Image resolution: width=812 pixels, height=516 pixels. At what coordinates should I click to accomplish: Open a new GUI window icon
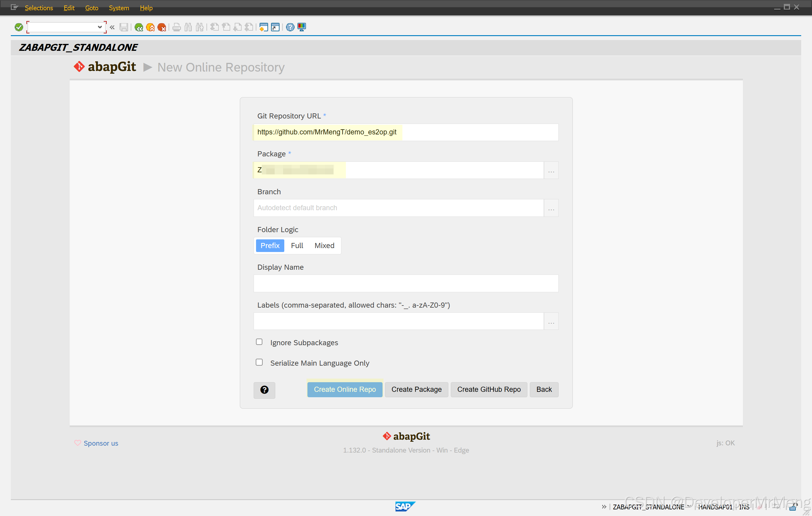(x=264, y=27)
